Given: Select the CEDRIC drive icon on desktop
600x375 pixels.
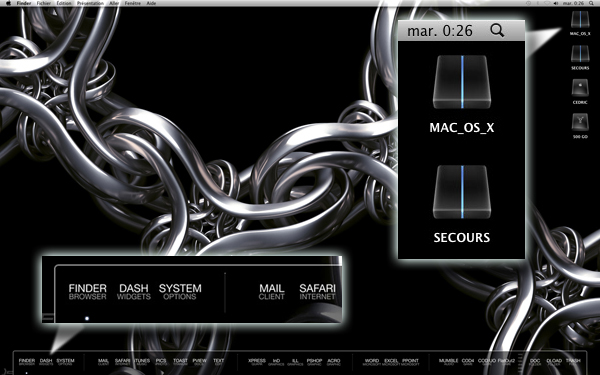Looking at the screenshot, I should pyautogui.click(x=580, y=91).
